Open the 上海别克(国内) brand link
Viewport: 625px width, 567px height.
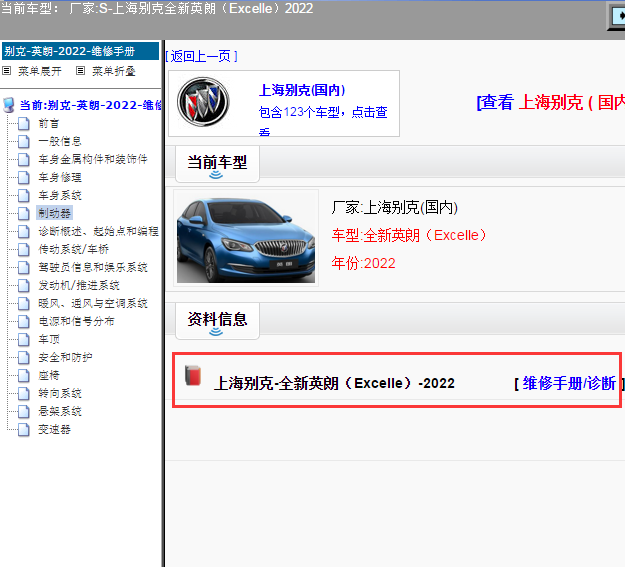(x=302, y=90)
